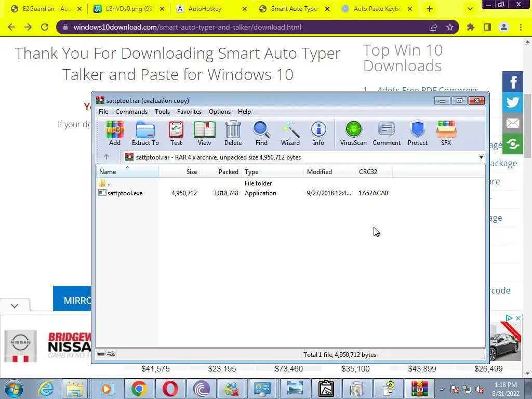Viewport: 532px width, 399px height.
Task: Share page via email icon
Action: (x=513, y=123)
